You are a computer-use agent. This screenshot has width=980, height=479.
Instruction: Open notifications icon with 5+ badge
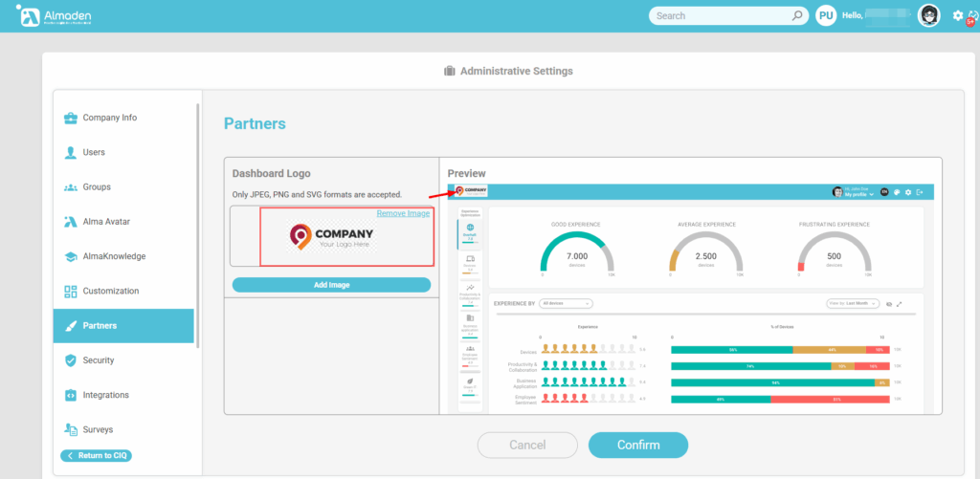click(973, 16)
